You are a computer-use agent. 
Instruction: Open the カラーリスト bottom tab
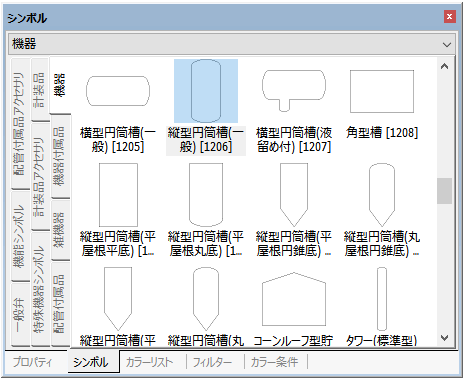point(149,362)
